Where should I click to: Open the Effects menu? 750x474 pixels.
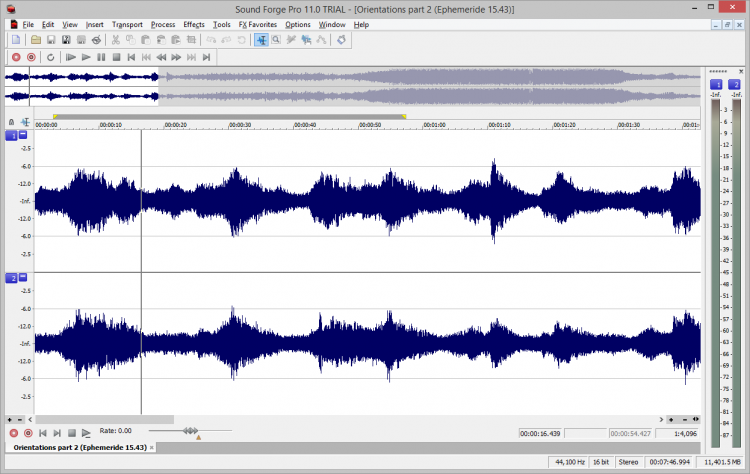(194, 24)
